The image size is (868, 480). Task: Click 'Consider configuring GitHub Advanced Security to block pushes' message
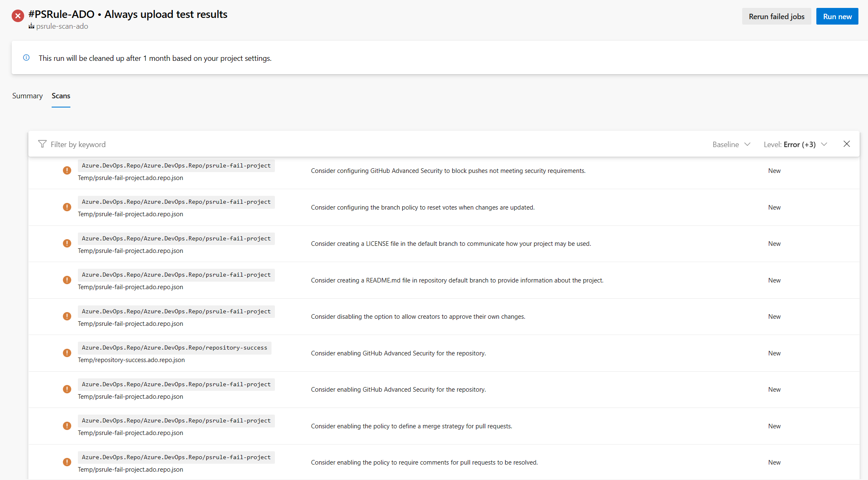click(x=448, y=171)
